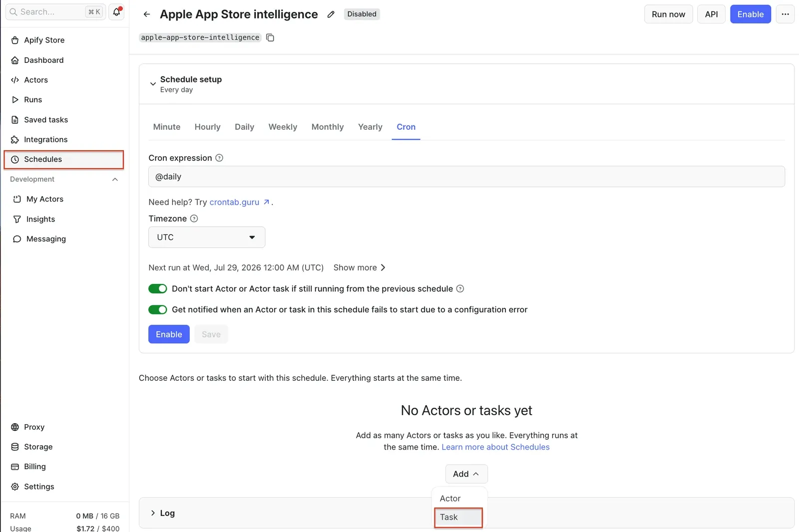
Task: Copy the apple-app-store-intelligence ID
Action: [x=270, y=37]
